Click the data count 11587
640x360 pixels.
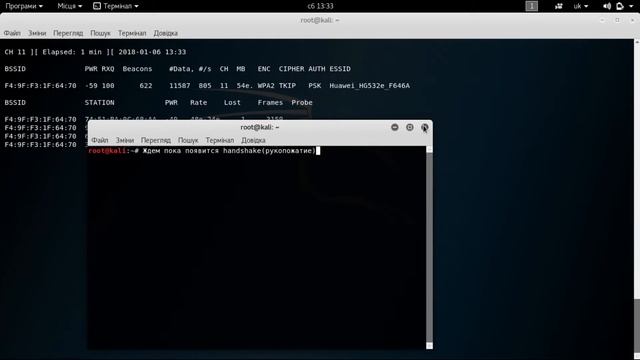180,86
